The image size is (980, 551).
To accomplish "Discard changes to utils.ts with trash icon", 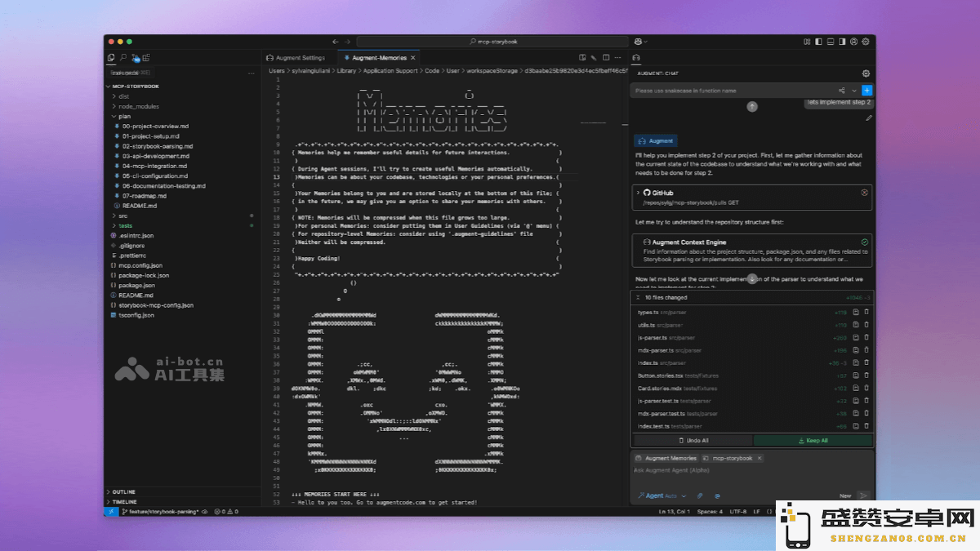I will tap(866, 325).
